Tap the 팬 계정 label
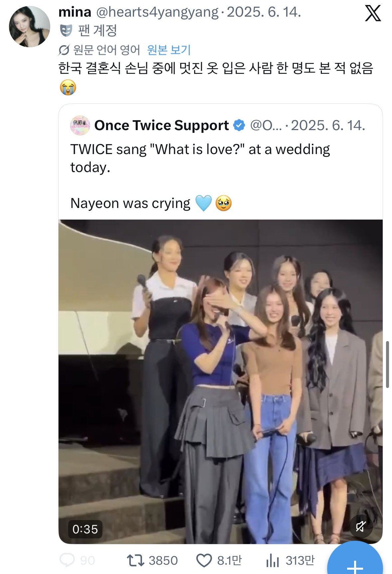 (98, 31)
